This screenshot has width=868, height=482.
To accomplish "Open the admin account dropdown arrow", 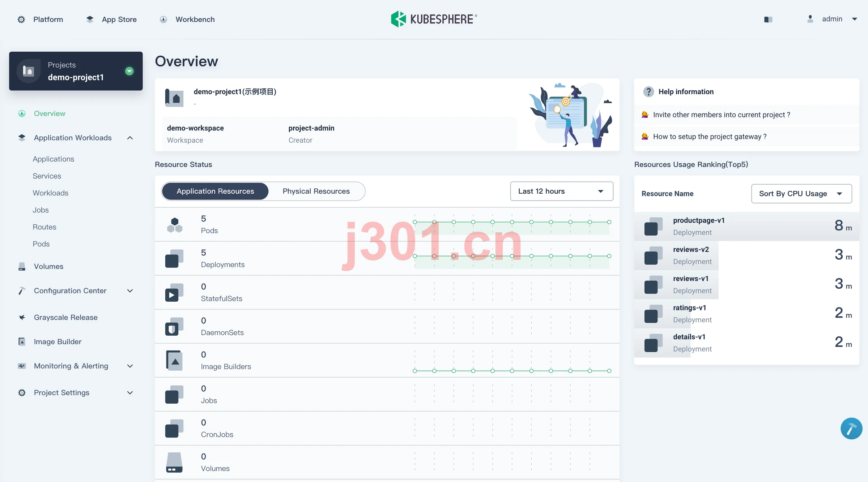I will pos(855,19).
